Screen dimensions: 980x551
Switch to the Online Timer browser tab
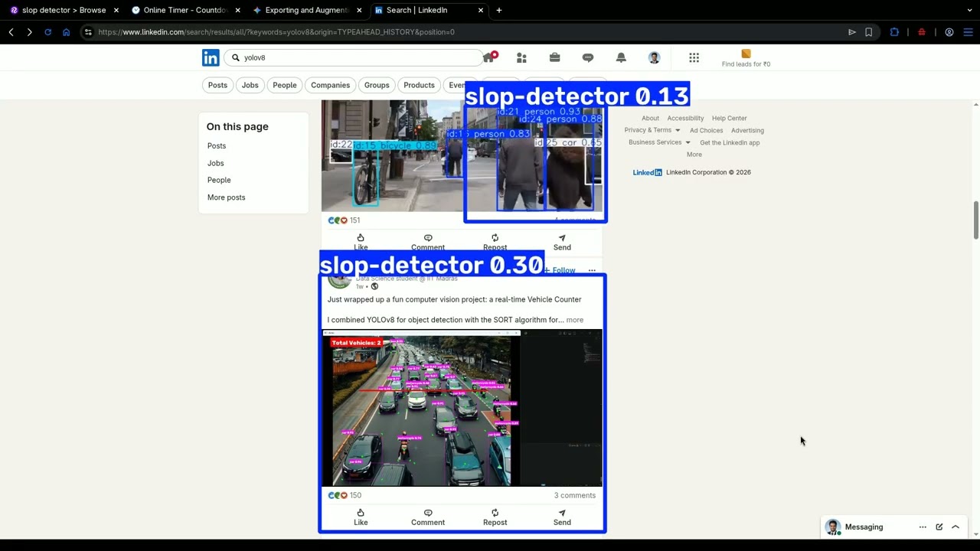pyautogui.click(x=185, y=10)
